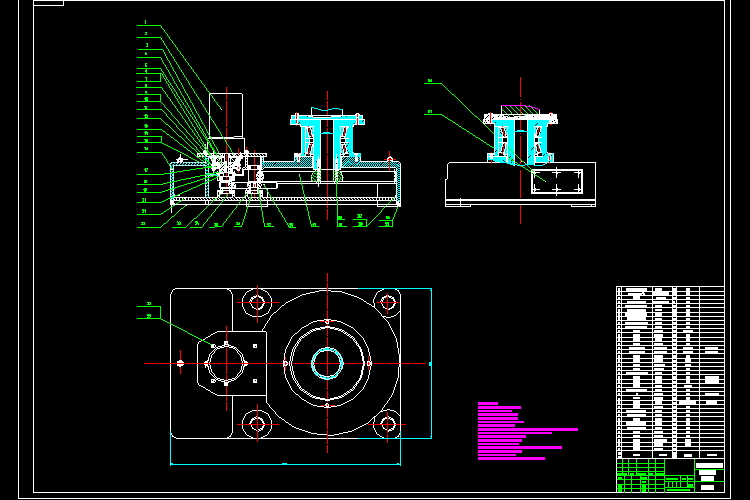Select the eye bolt on the front view's right end

click(x=390, y=157)
